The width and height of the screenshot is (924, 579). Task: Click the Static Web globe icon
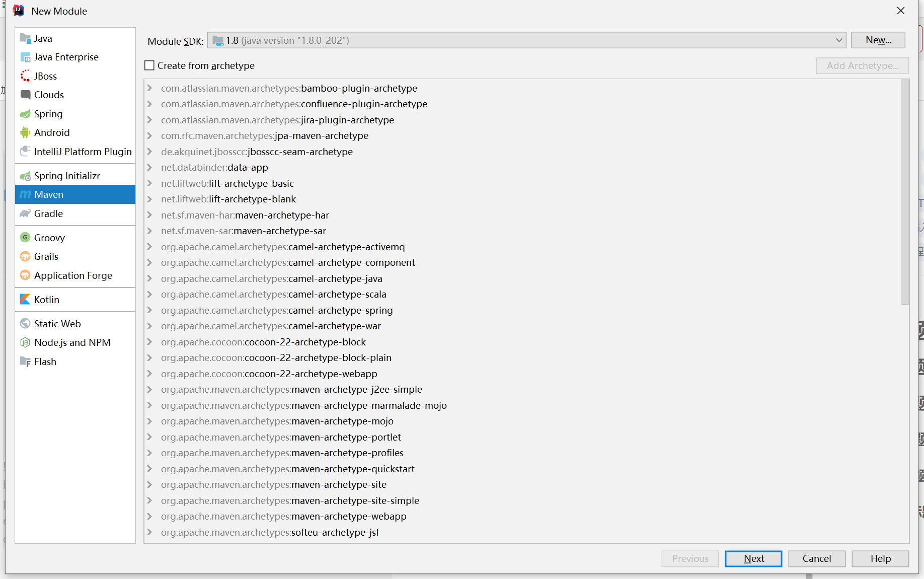click(25, 323)
